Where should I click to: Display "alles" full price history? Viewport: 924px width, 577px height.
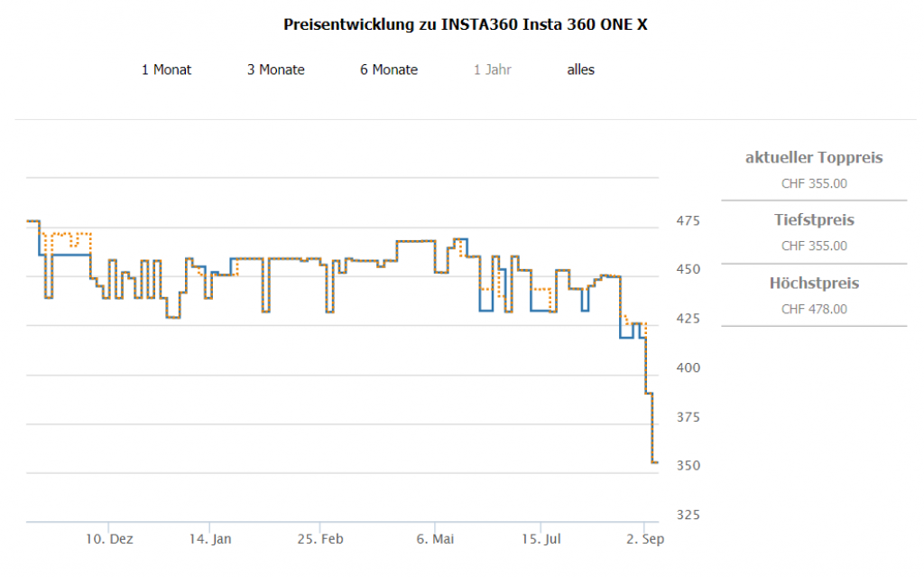coord(580,70)
